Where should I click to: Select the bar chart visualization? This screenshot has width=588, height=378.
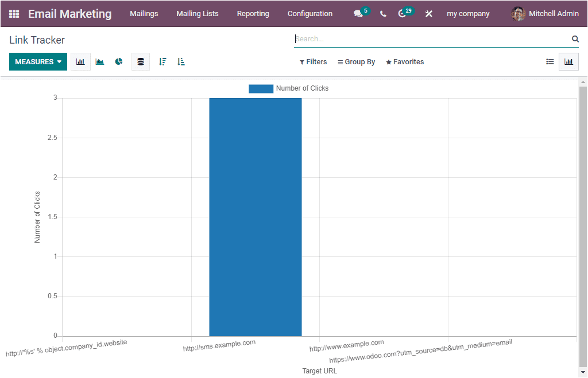point(80,61)
